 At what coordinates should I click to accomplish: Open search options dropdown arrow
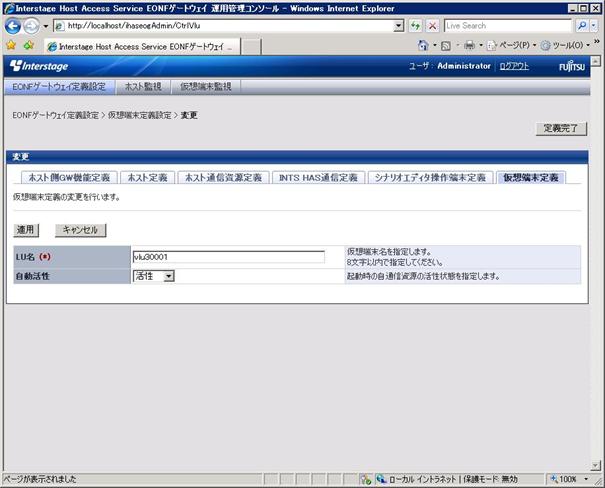click(594, 26)
